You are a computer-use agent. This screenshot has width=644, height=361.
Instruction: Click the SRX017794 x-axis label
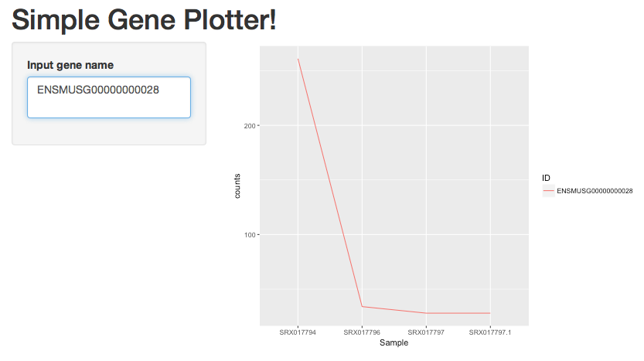tap(298, 332)
